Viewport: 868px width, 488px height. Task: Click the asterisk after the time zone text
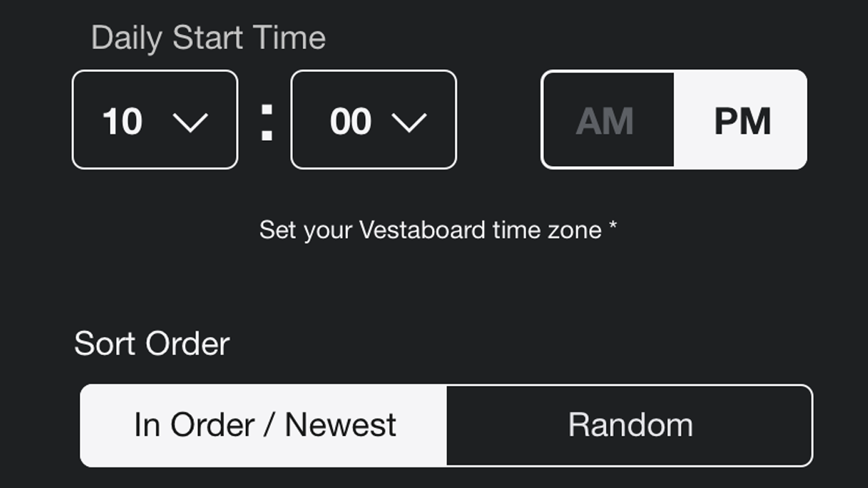[612, 228]
